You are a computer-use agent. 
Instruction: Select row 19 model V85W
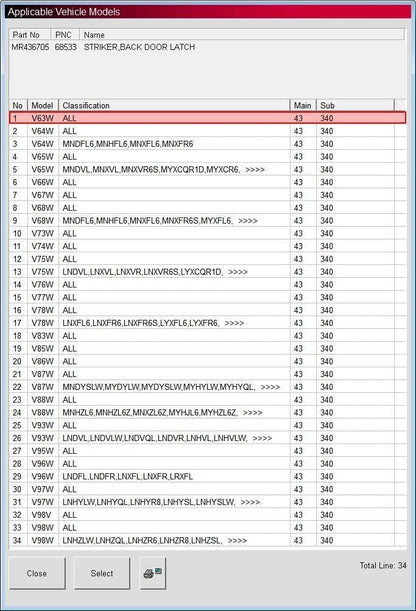(x=42, y=349)
